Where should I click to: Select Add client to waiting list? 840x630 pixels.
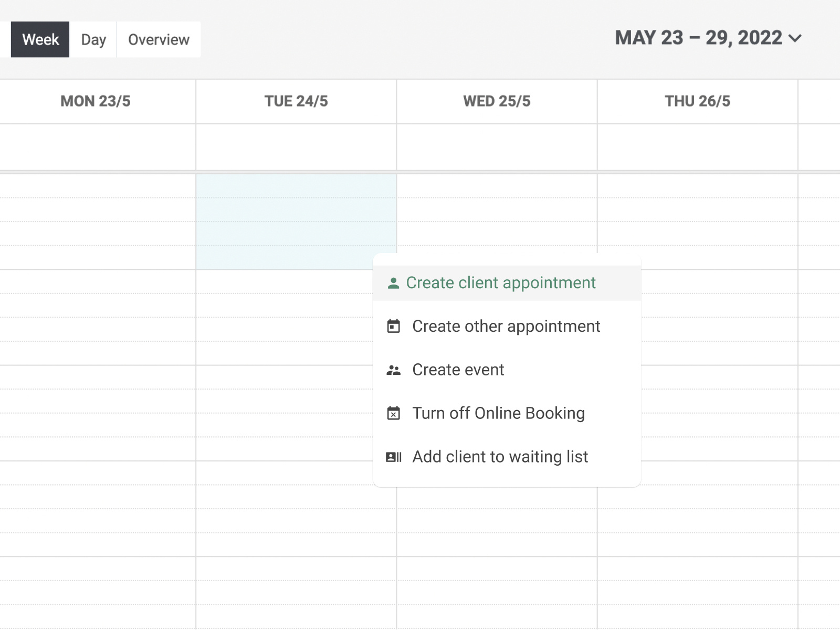(500, 457)
